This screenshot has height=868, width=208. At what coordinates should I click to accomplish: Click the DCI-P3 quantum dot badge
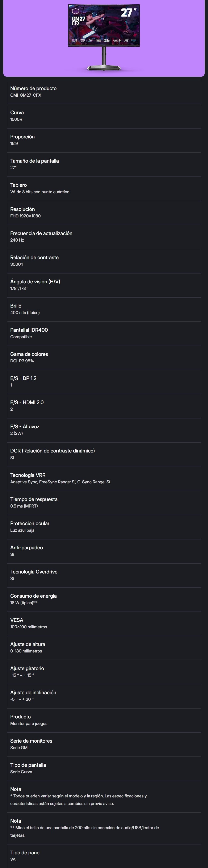[x=116, y=40]
